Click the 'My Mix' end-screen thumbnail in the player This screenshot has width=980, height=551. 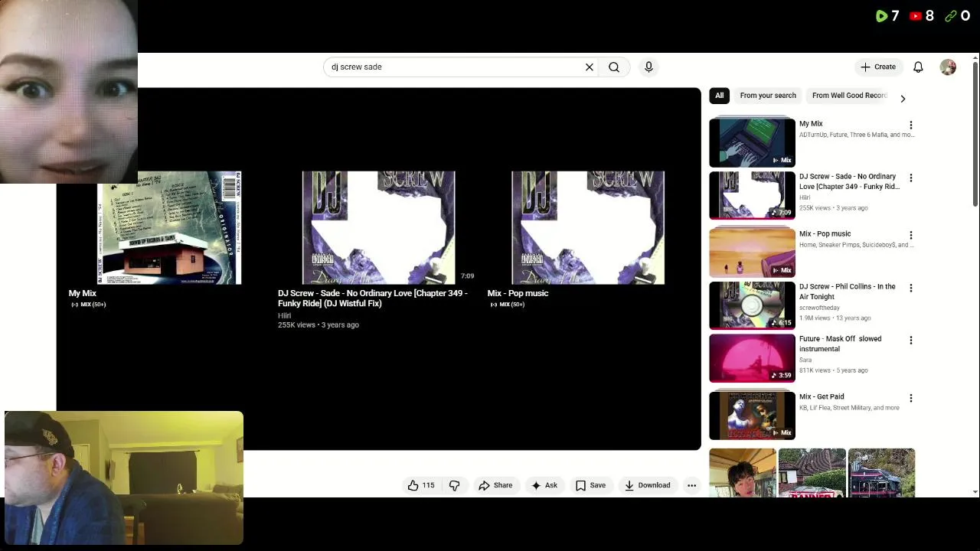169,227
